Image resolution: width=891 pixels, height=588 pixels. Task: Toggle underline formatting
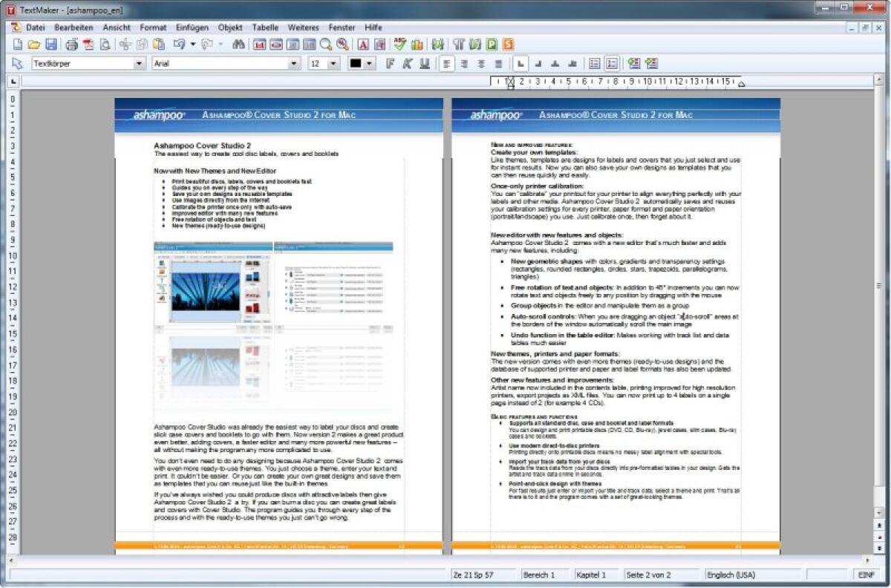click(424, 63)
